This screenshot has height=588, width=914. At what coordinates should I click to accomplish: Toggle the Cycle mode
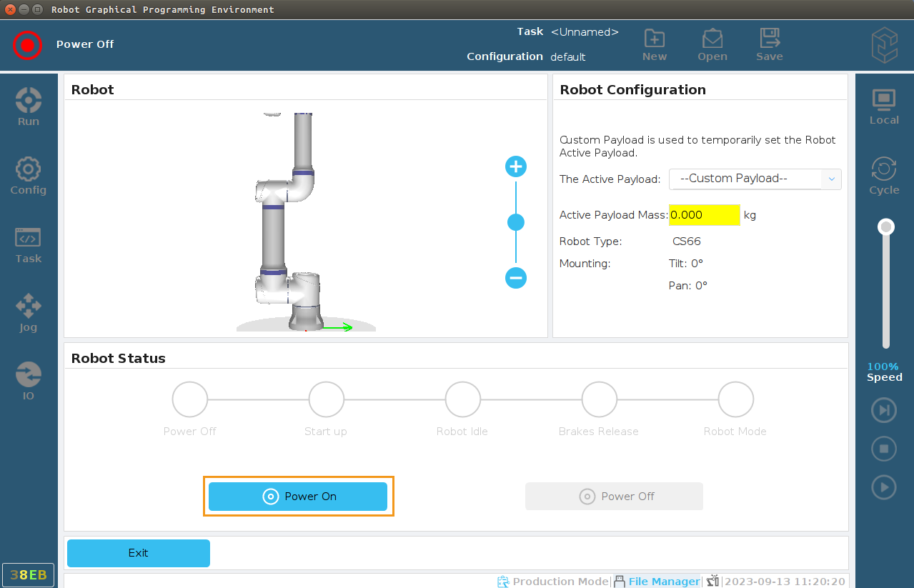point(884,176)
